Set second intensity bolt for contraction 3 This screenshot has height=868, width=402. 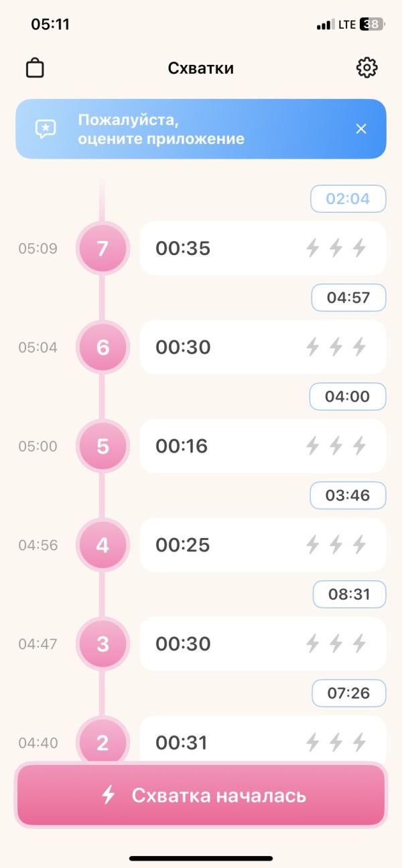[x=336, y=644]
